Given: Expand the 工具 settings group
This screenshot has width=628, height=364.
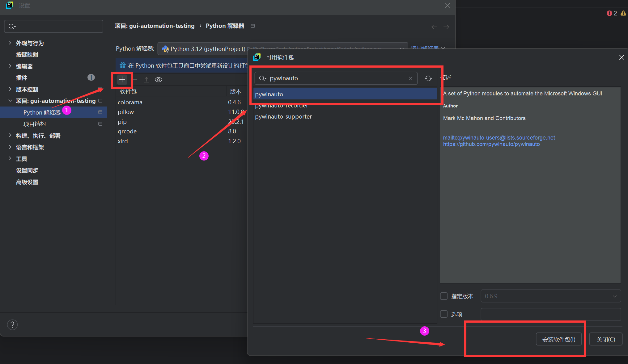Looking at the screenshot, I should (10, 159).
